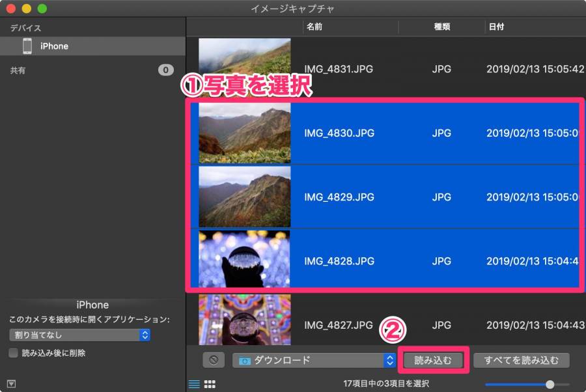Viewport: 586px width, 392px height.
Task: Click the デバイス section header
Action: [x=25, y=27]
